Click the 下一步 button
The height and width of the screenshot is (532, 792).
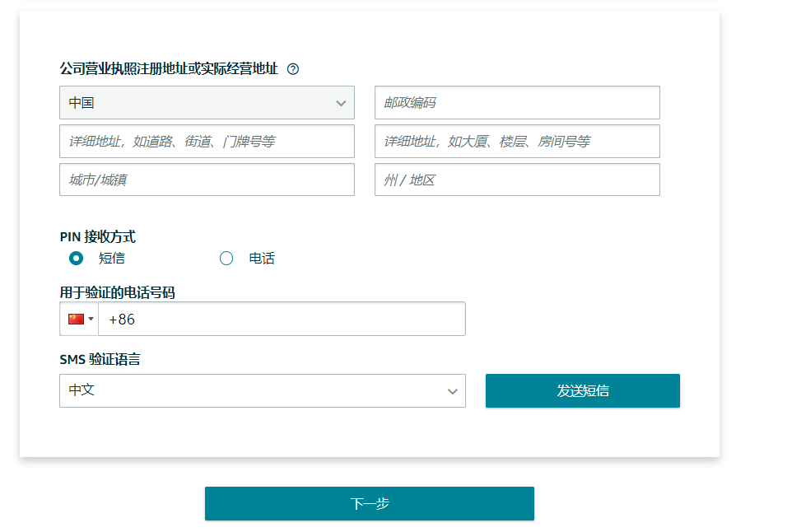369,503
